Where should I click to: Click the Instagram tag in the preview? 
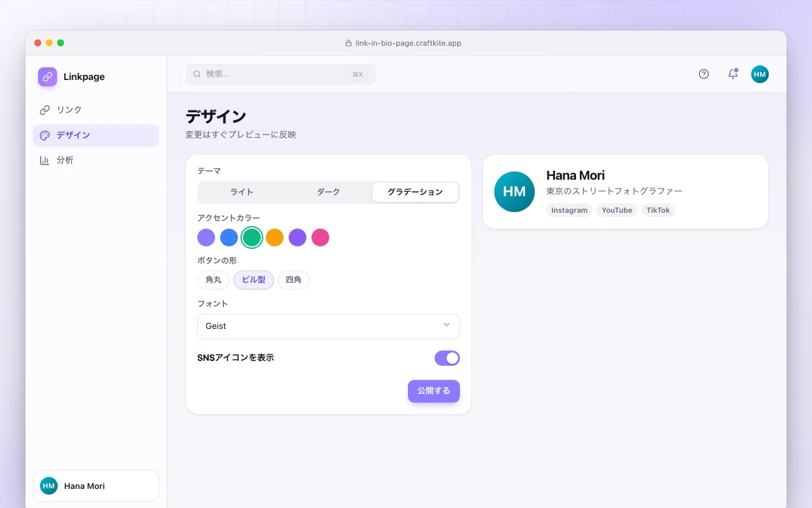(x=570, y=210)
